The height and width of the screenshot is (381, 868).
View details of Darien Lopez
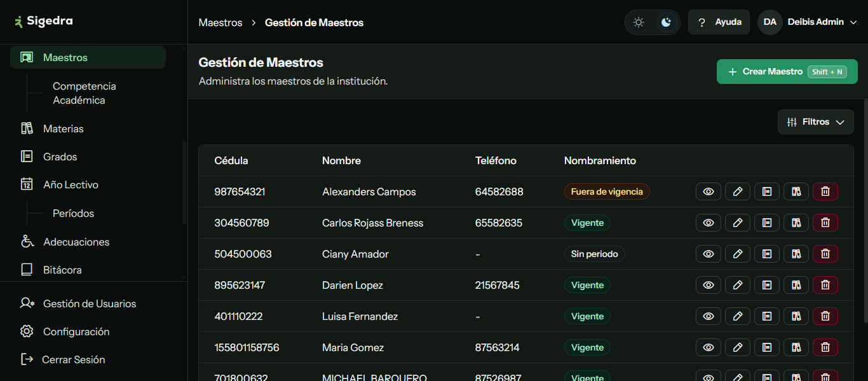tap(709, 285)
